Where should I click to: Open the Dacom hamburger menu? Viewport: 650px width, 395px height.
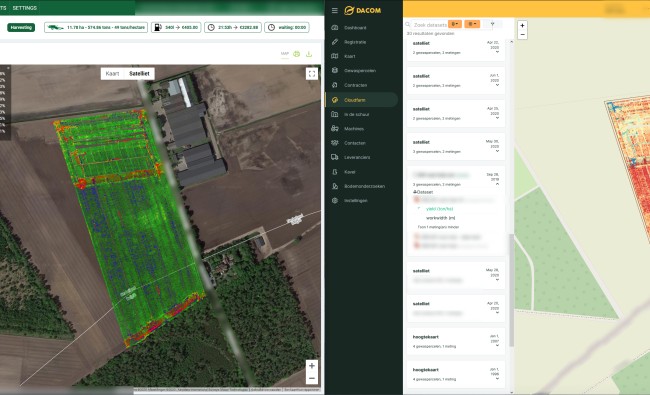pyautogui.click(x=335, y=10)
